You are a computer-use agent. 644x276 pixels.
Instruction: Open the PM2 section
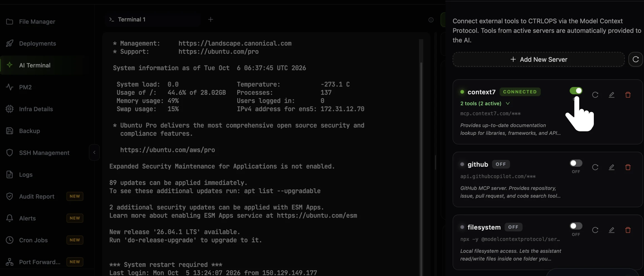[x=25, y=87]
